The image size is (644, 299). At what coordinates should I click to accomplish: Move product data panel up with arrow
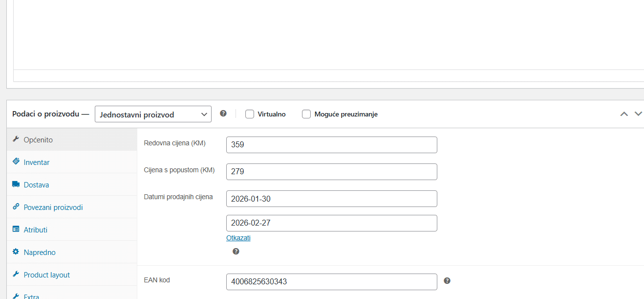pyautogui.click(x=623, y=114)
